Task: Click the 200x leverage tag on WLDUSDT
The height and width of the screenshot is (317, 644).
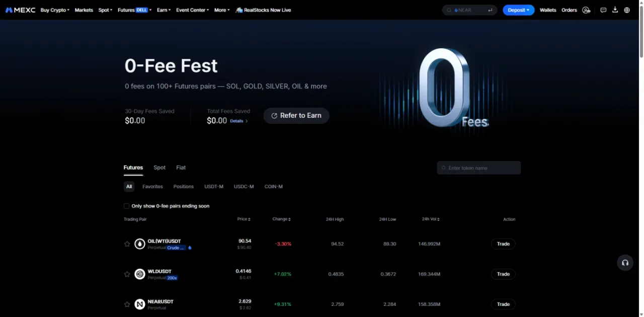Action: (173, 278)
